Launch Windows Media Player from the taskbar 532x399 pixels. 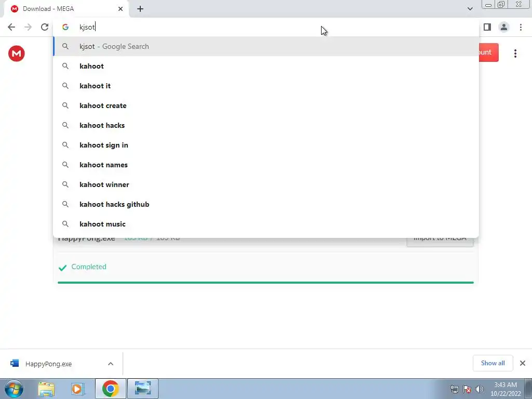coord(77,389)
